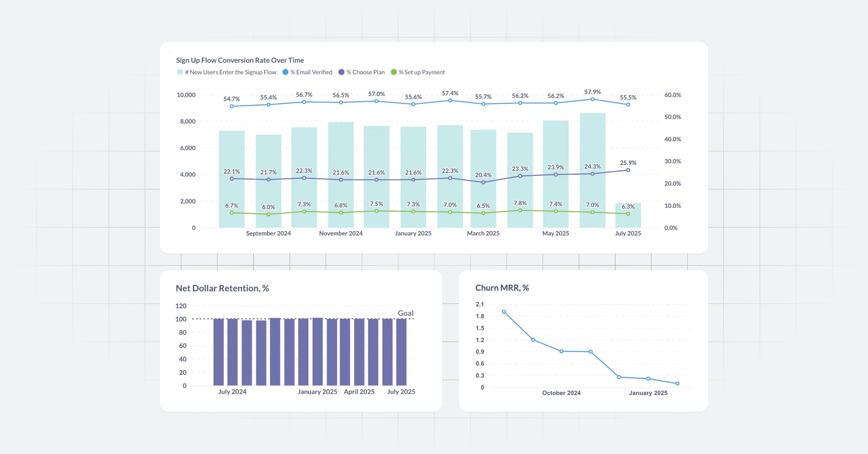Toggle the % Email Verified series visibility

(310, 72)
